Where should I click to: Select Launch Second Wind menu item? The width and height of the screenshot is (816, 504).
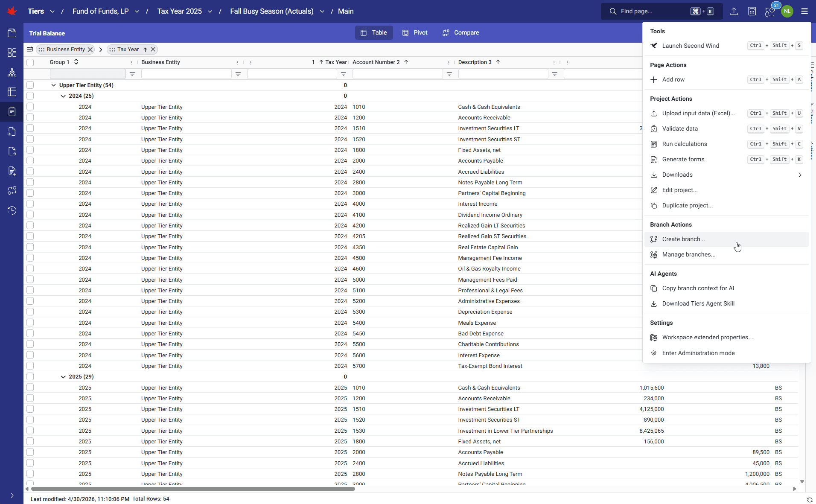[726, 46]
